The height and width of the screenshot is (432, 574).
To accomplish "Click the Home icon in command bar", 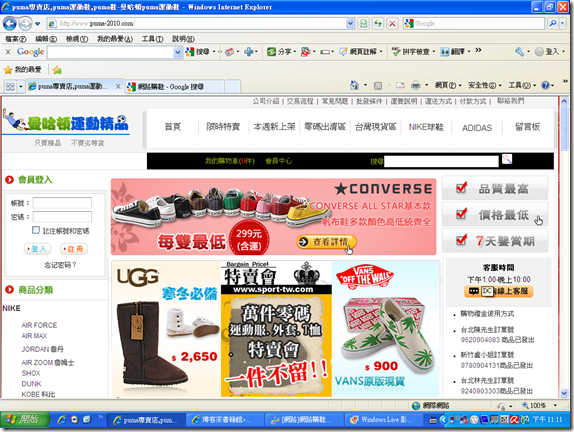I will (x=354, y=85).
